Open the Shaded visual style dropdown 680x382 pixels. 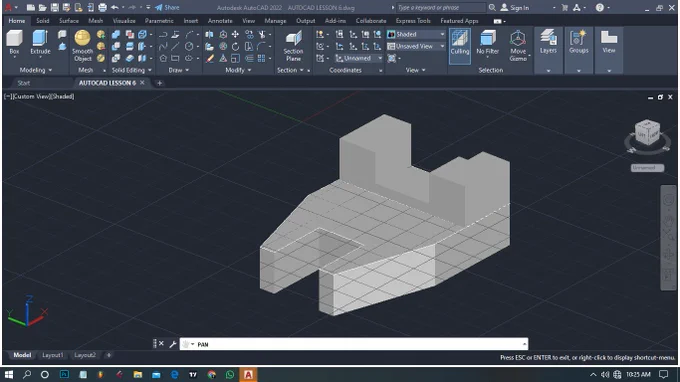[416, 34]
